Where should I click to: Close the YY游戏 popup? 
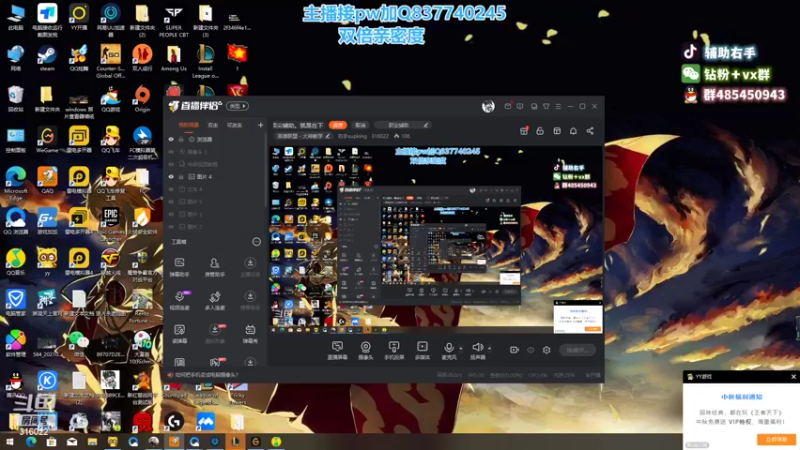click(x=793, y=377)
